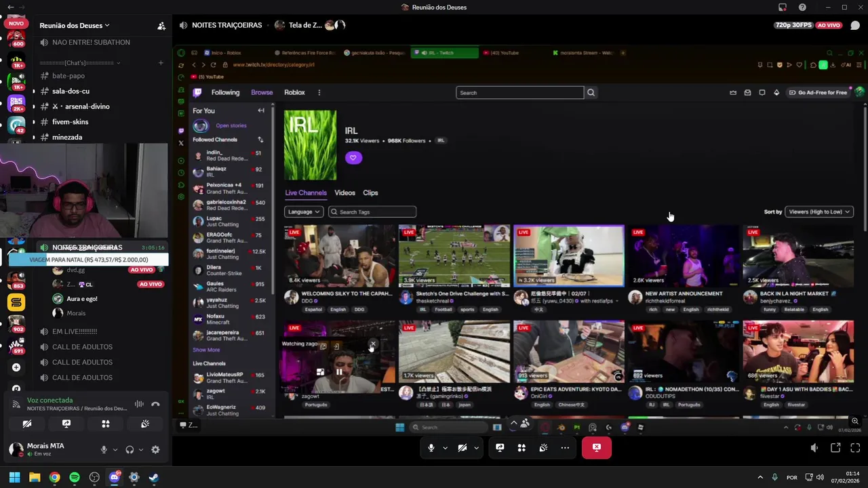
Task: Go back with the Discord title bar arrow
Action: click(10, 7)
